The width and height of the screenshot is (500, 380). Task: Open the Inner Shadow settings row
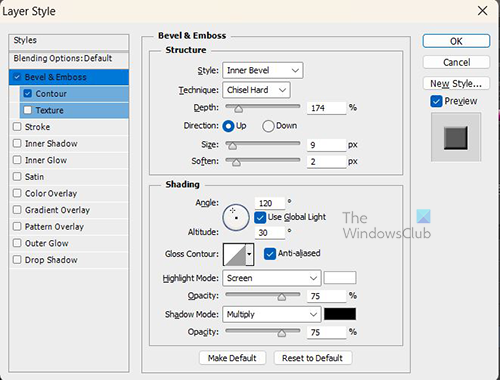pos(69,143)
